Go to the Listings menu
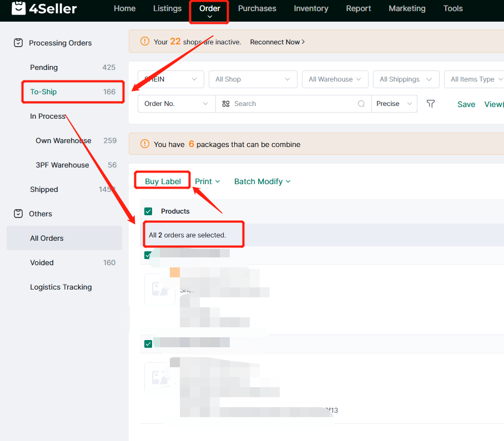This screenshot has width=504, height=441. (x=167, y=8)
